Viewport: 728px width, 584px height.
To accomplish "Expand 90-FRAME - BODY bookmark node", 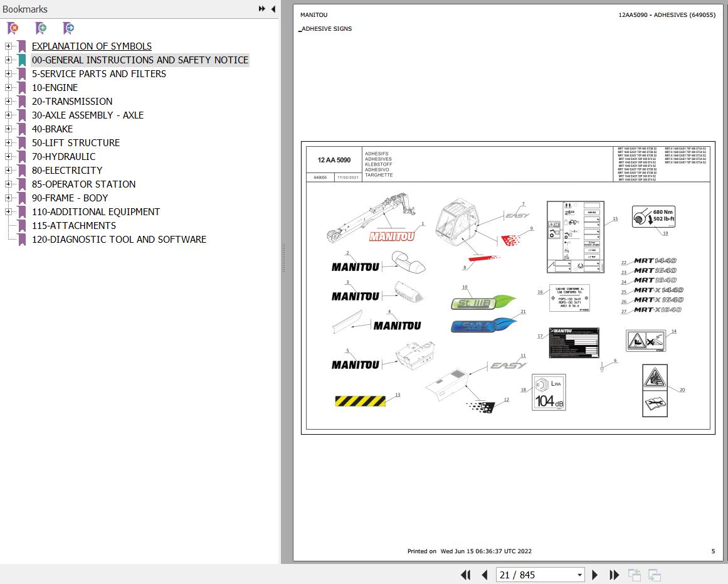I will click(x=8, y=198).
